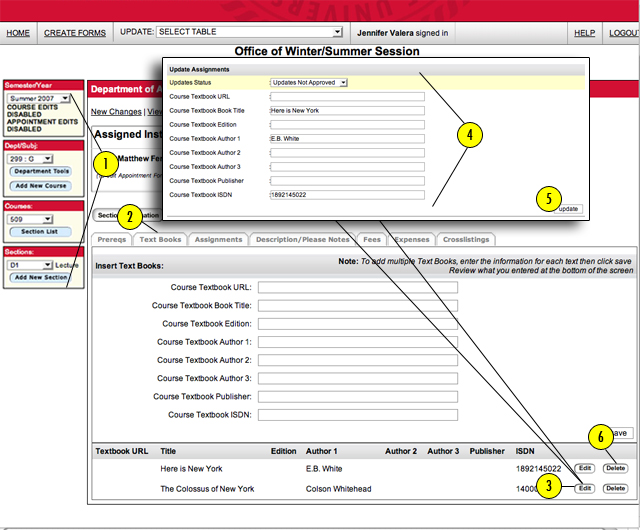This screenshot has width=640, height=530.
Task: Open the Semester/Year Summer 2007 dropdown
Action: coord(38,98)
